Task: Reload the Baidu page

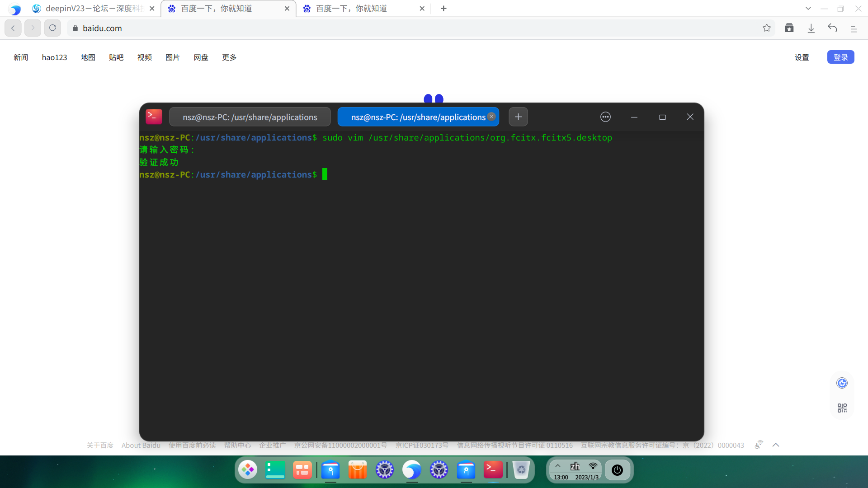Action: (x=52, y=28)
